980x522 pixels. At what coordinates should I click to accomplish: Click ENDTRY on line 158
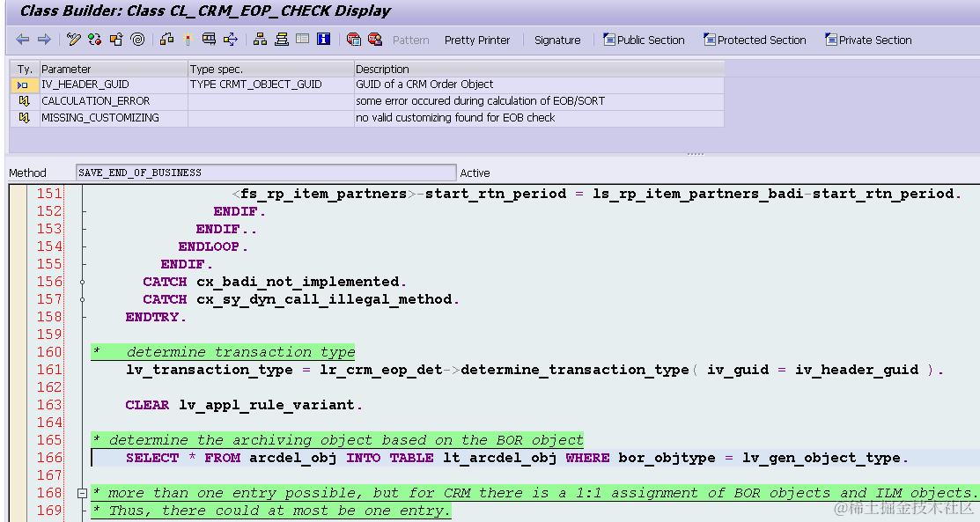point(156,317)
